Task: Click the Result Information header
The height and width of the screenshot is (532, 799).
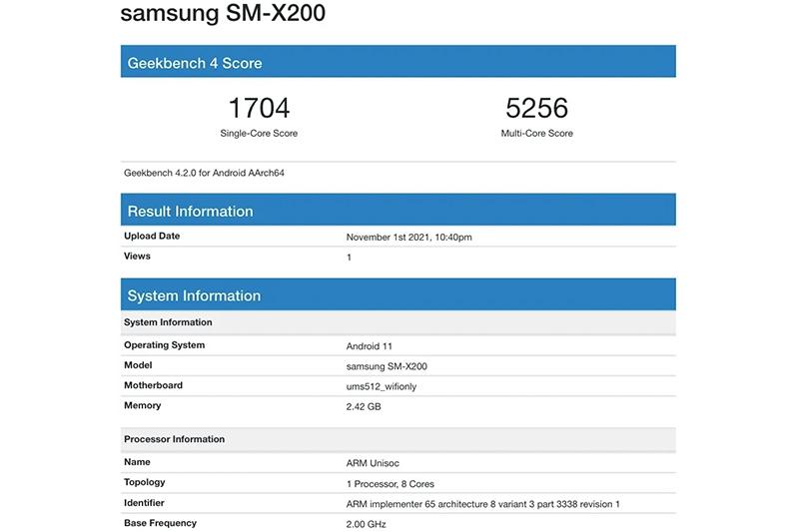Action: pos(190,212)
